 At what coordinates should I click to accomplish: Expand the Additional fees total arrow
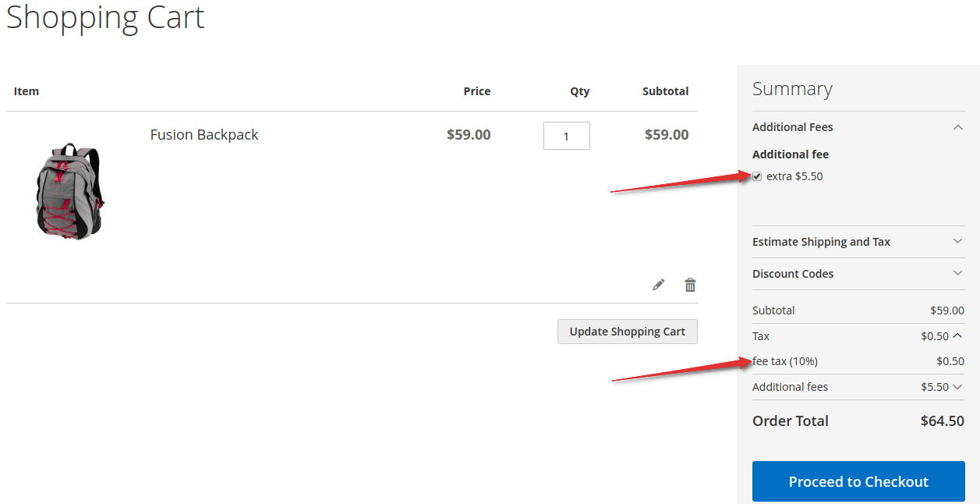pos(958,386)
